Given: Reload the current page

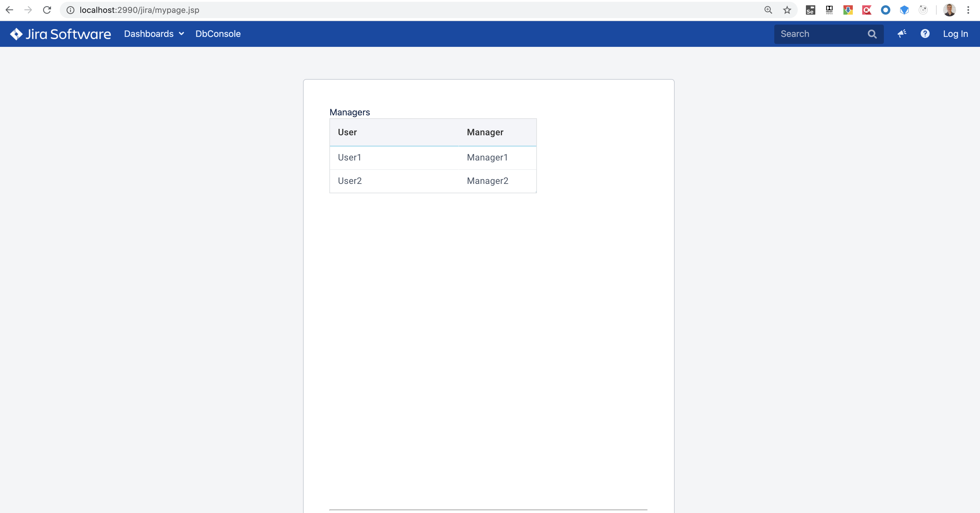Looking at the screenshot, I should tap(47, 10).
